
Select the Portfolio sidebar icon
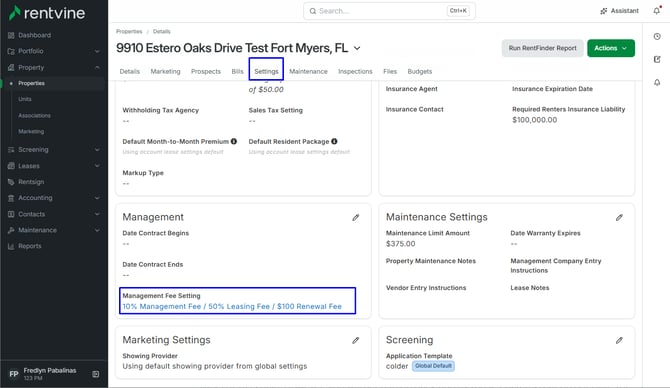tap(11, 51)
